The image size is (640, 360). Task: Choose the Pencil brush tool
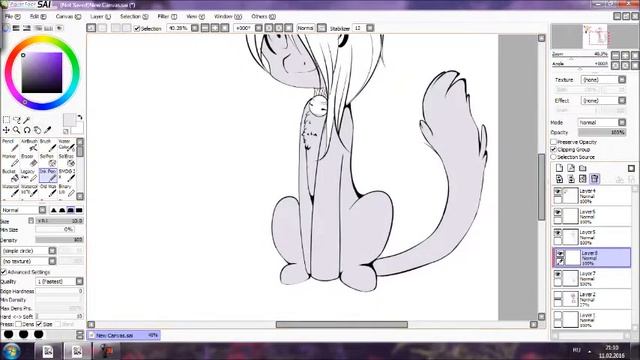(x=10, y=145)
